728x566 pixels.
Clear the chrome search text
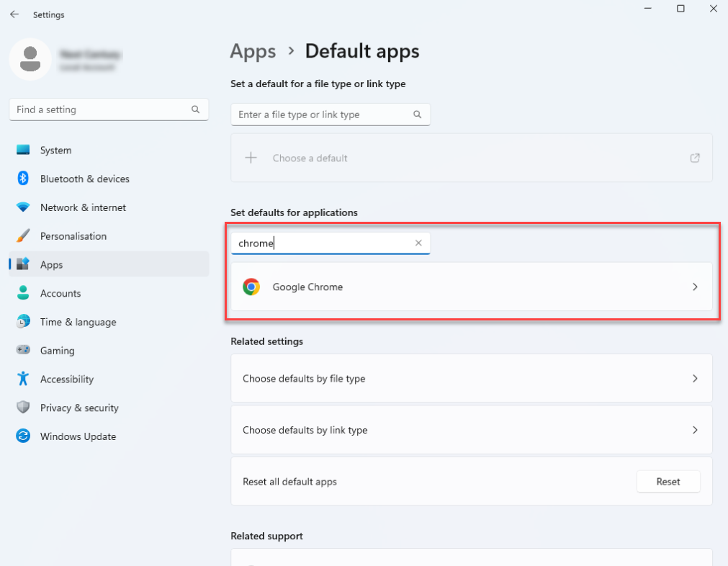(x=418, y=243)
